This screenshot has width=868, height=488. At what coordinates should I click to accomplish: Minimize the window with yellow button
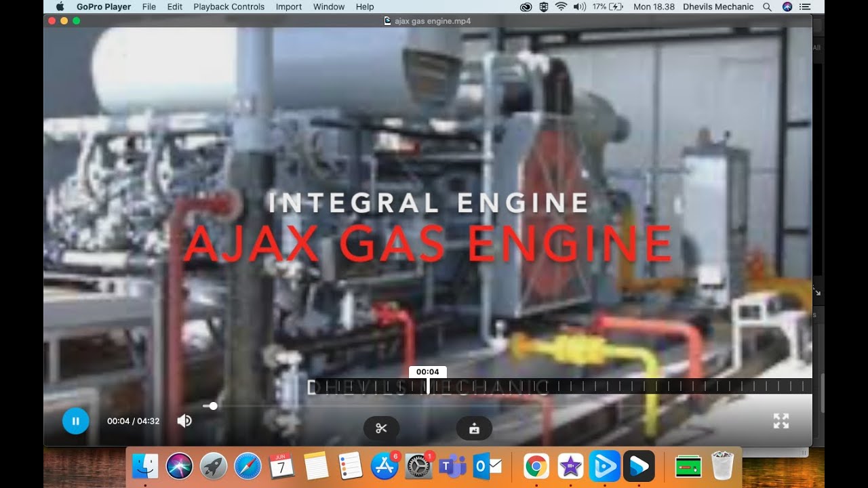pos(64,21)
